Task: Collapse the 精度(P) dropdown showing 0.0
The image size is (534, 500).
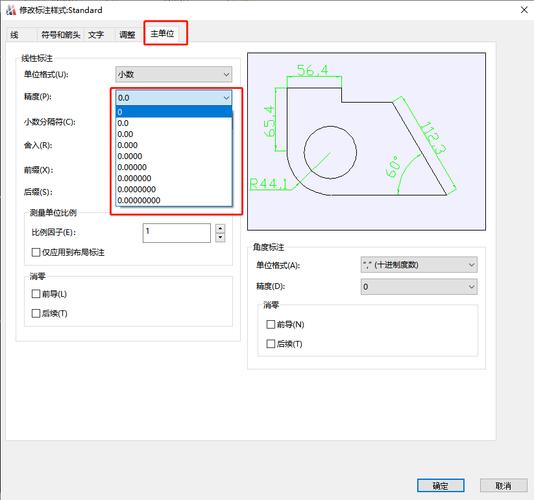Action: [x=174, y=98]
